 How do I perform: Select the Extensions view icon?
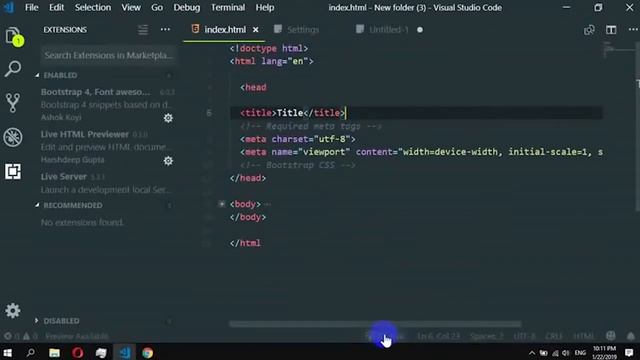tap(13, 171)
